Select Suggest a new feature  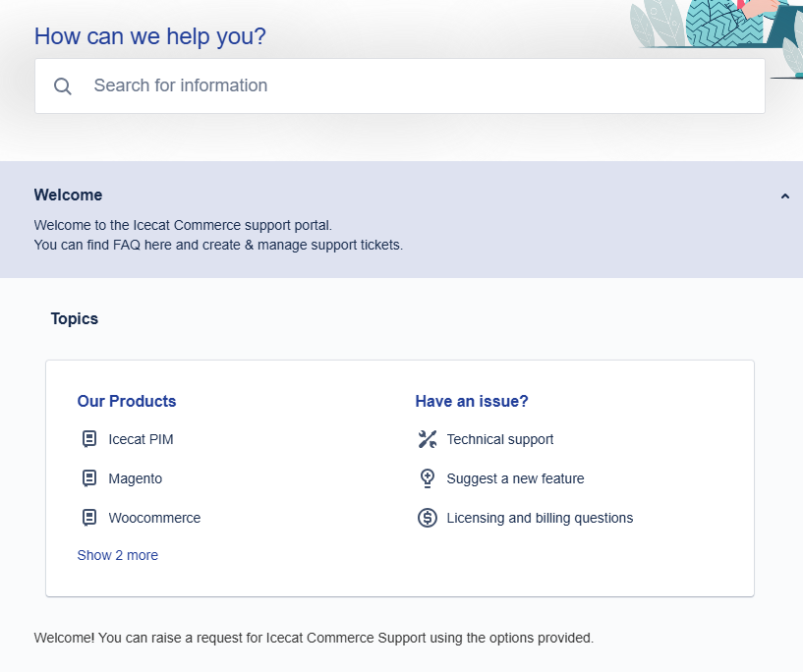515,478
